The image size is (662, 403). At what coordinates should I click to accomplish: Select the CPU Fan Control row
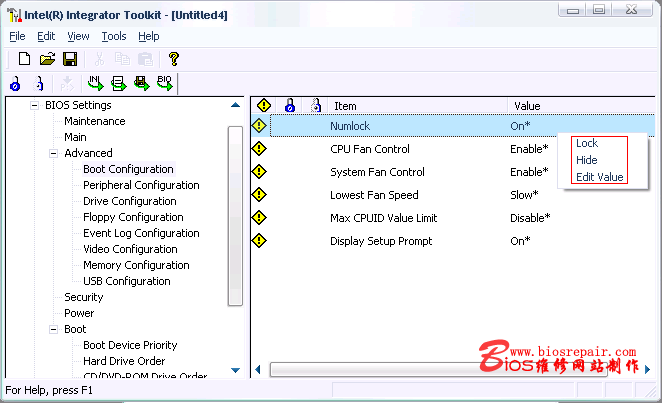453,149
